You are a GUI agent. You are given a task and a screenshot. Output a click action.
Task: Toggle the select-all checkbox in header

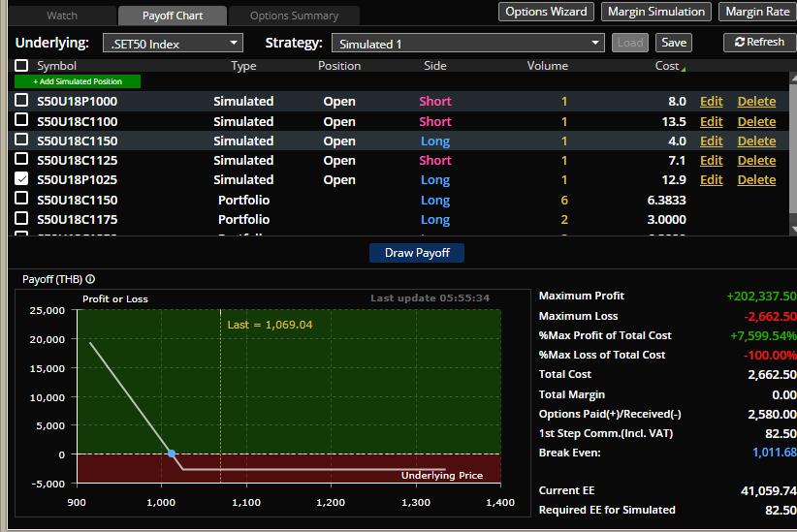[x=21, y=66]
